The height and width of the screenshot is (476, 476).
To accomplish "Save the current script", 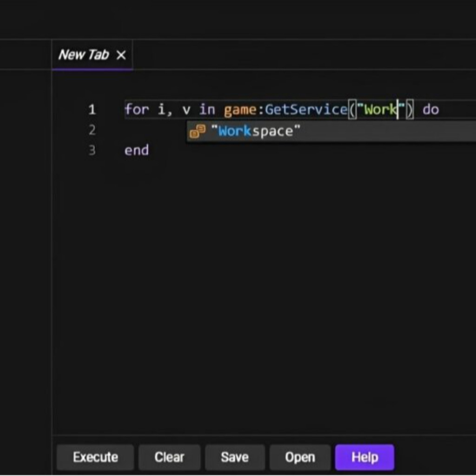I will point(234,457).
